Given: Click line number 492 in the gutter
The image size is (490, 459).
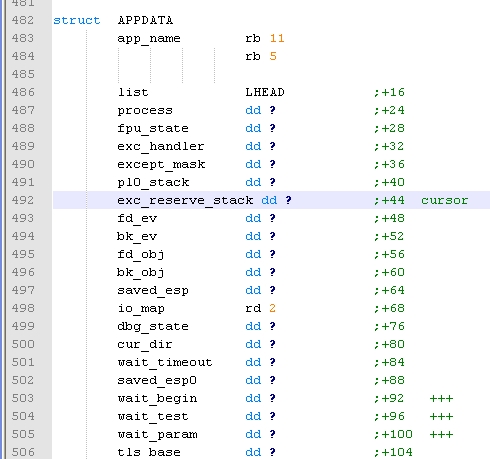Looking at the screenshot, I should [23, 200].
